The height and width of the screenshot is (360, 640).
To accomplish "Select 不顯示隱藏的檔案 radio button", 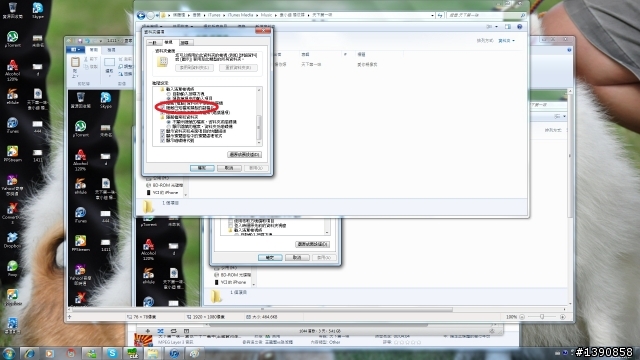I will (x=169, y=122).
